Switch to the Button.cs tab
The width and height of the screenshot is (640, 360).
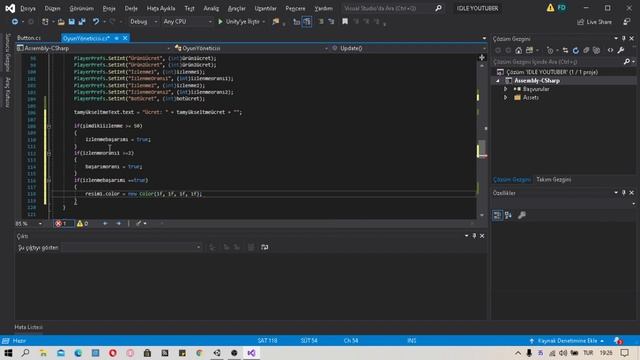pos(29,38)
